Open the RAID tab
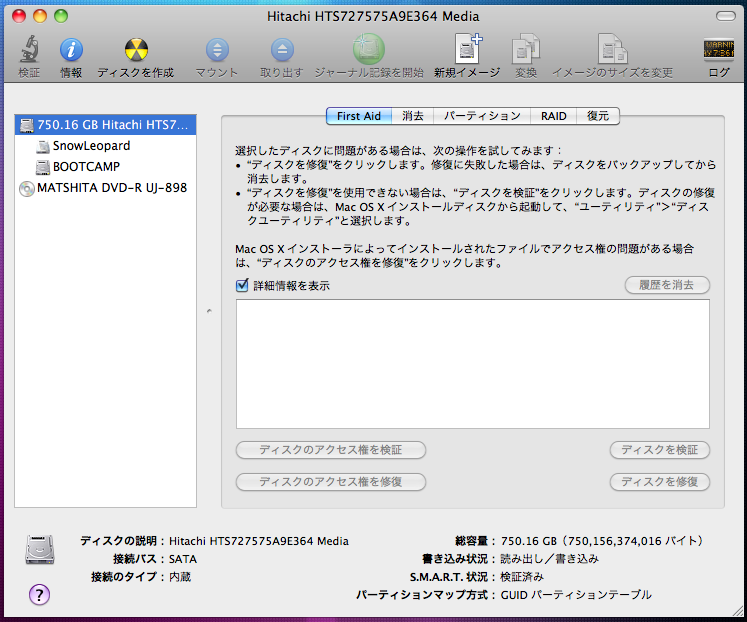The image size is (747, 622). (554, 116)
